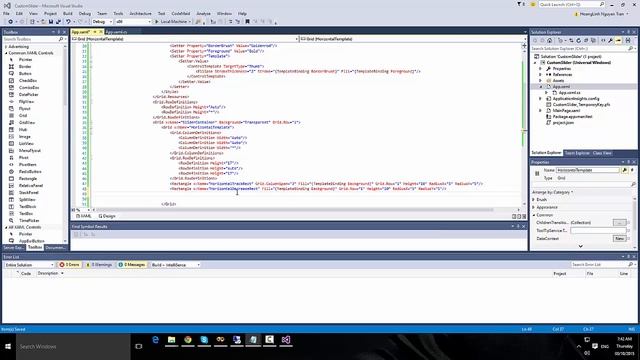640x360 pixels.
Task: Expand the References node in Solution Explorer
Action: (x=540, y=75)
